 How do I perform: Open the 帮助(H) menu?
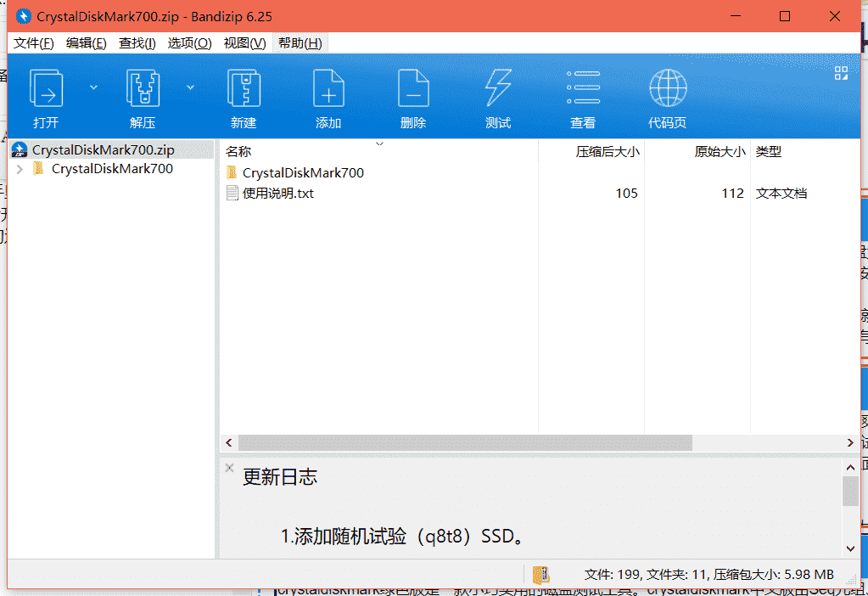click(x=300, y=43)
